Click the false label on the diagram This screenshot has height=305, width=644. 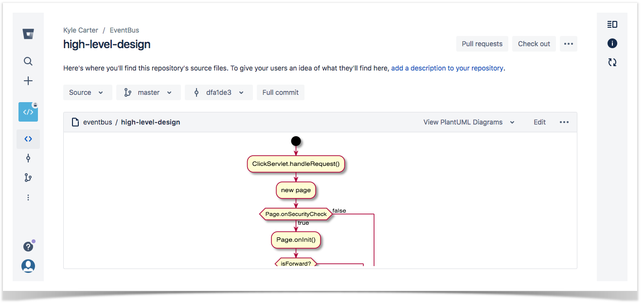point(340,211)
